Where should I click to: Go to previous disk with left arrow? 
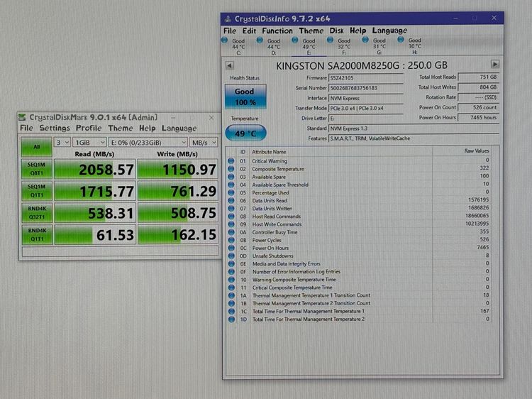[x=230, y=65]
